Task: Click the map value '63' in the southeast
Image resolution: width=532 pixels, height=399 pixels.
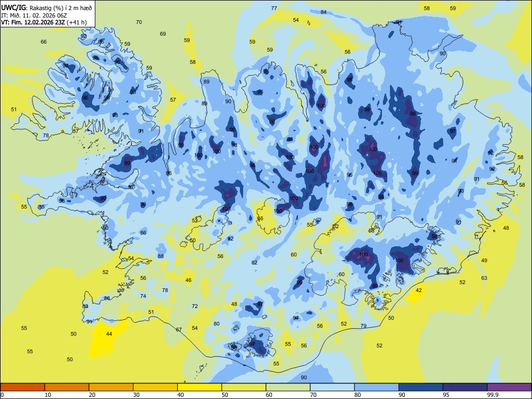Action: 484,278
